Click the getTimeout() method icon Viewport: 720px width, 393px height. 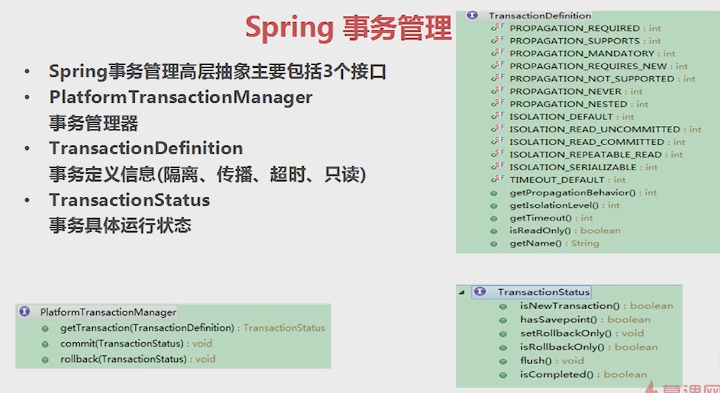click(494, 219)
